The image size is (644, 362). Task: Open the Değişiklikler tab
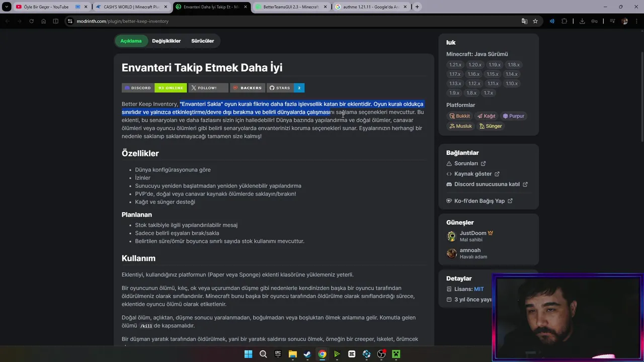[166, 41]
